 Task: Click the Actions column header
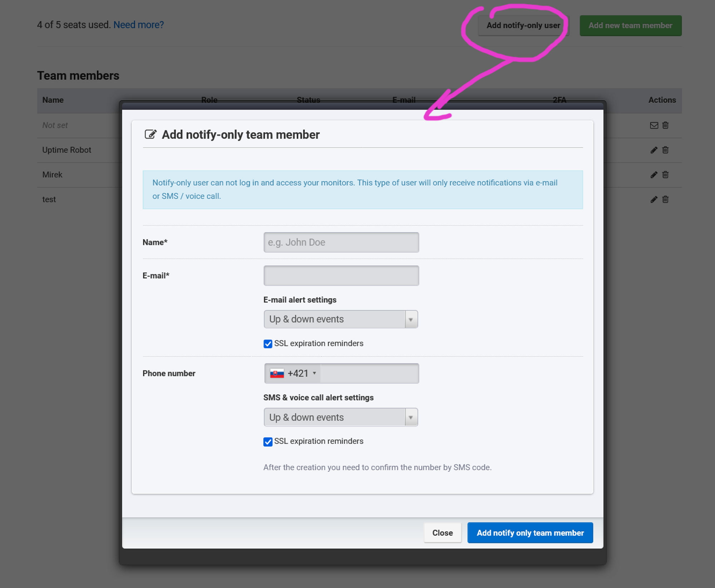[x=662, y=100]
